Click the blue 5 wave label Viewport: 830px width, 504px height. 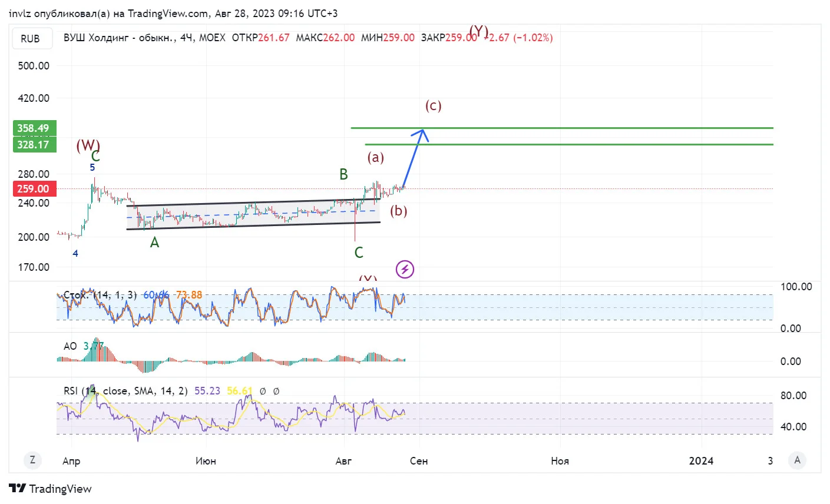[92, 167]
